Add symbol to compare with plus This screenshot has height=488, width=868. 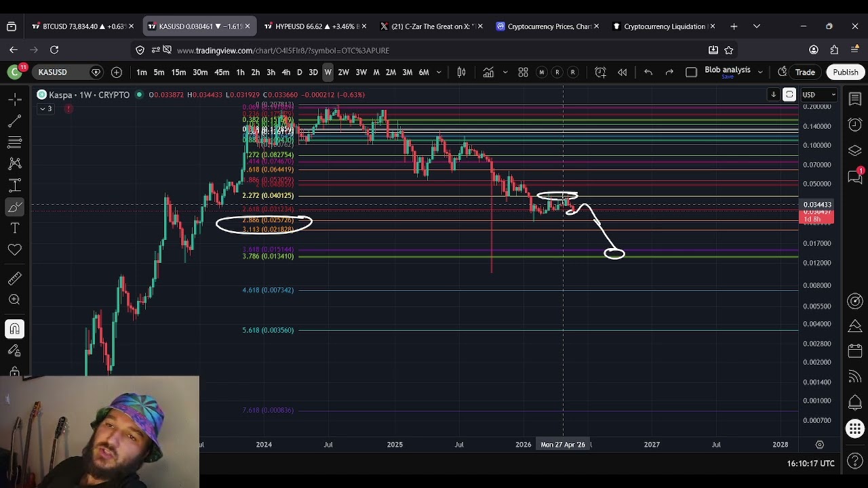(117, 72)
